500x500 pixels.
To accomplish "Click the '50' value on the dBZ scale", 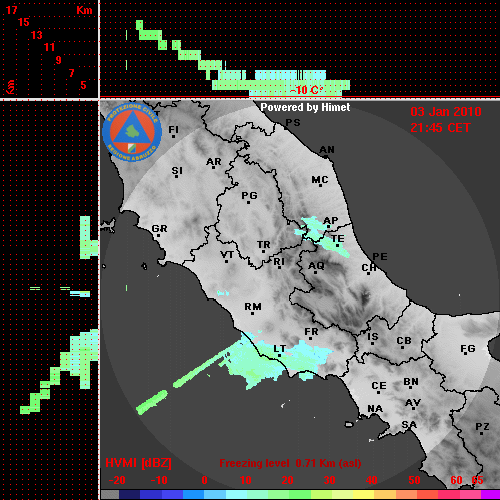I will [414, 480].
